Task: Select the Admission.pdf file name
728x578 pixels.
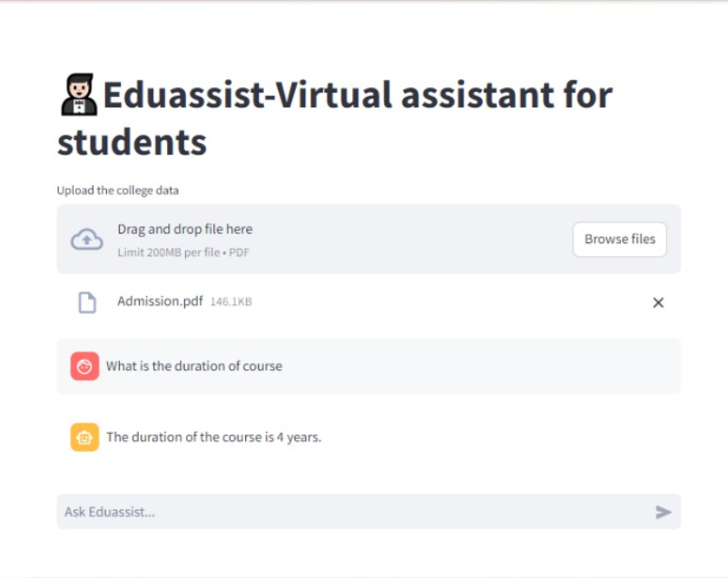Action: click(x=160, y=301)
